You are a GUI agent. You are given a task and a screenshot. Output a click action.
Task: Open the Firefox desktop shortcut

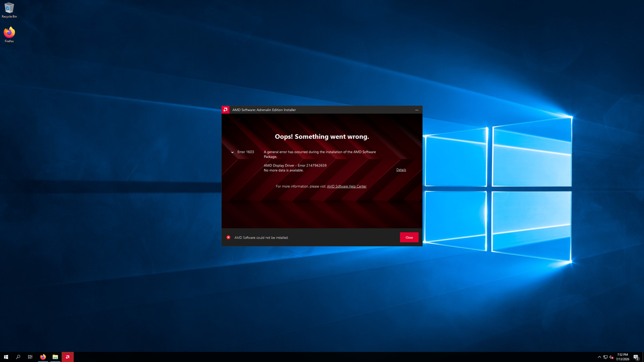point(9,35)
